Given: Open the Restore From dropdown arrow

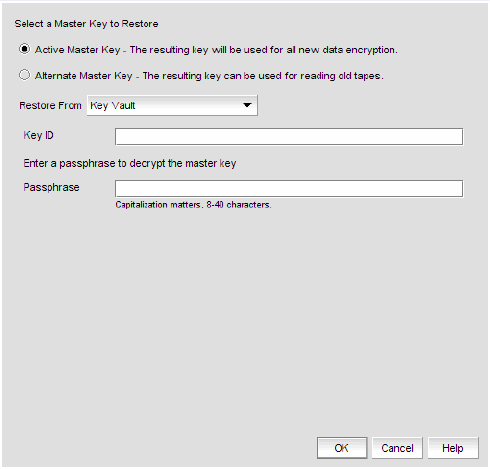Looking at the screenshot, I should pyautogui.click(x=247, y=105).
